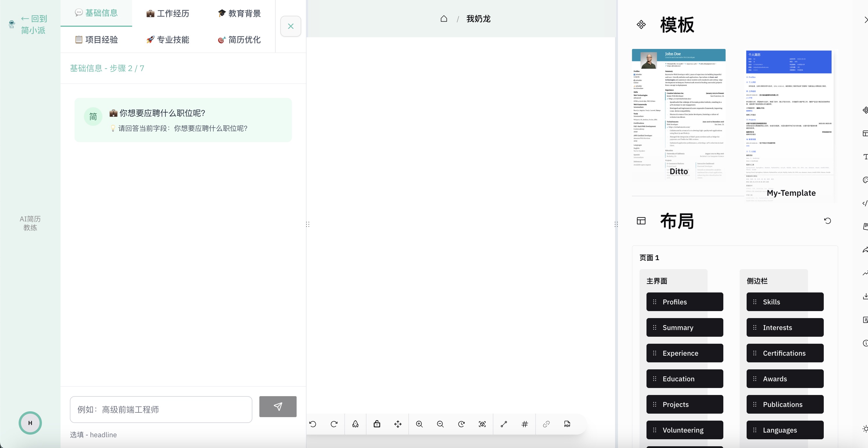Screen dimensions: 868x448
Task: Click the Awards layout block
Action: [x=785, y=379]
